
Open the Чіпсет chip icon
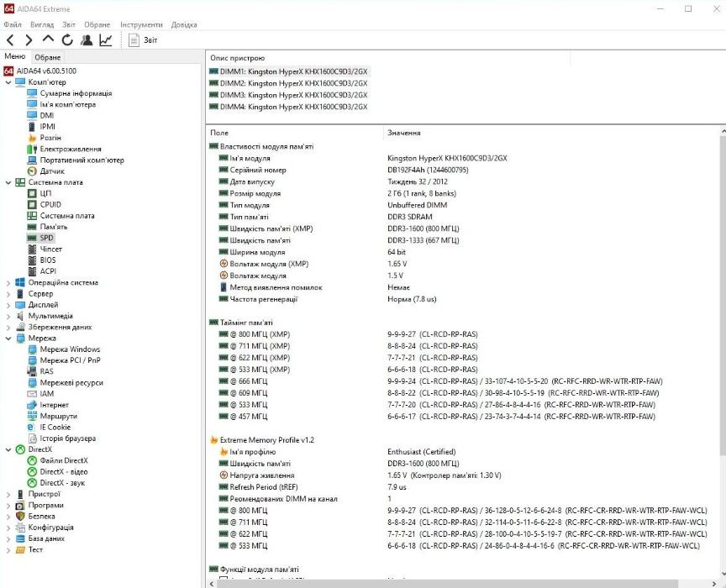32,249
